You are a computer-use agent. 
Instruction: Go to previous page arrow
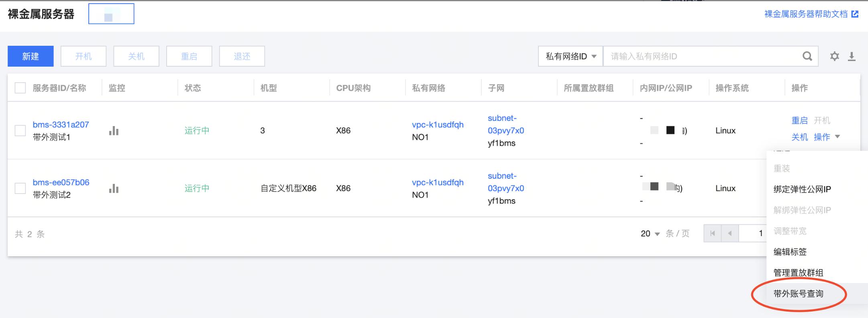(x=730, y=233)
